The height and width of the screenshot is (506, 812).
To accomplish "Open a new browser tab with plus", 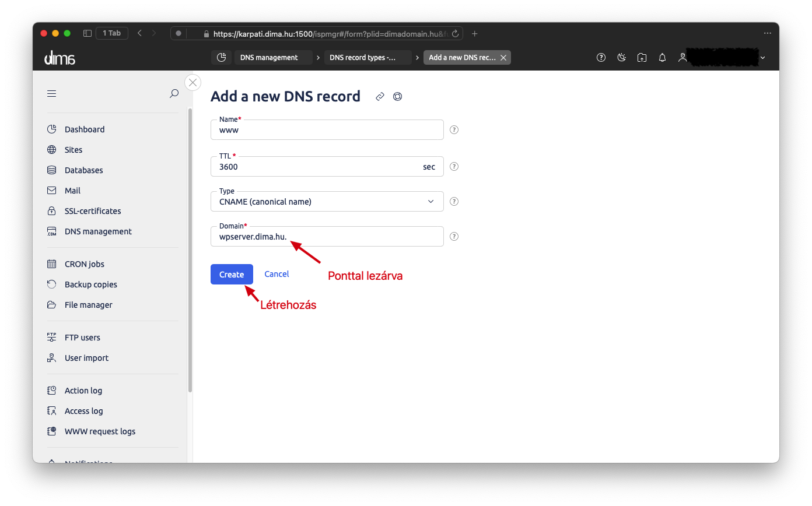I will pos(475,34).
